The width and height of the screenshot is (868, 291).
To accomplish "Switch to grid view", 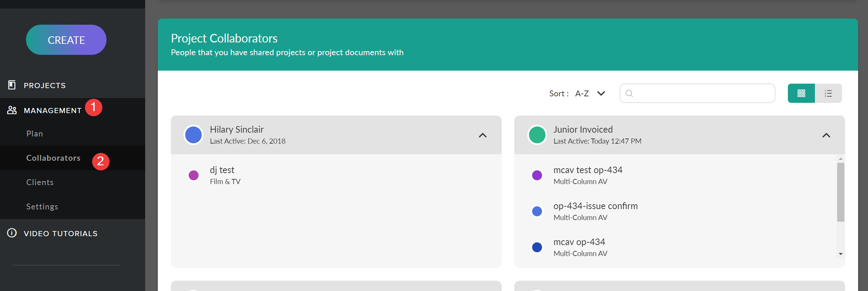I will coord(801,93).
